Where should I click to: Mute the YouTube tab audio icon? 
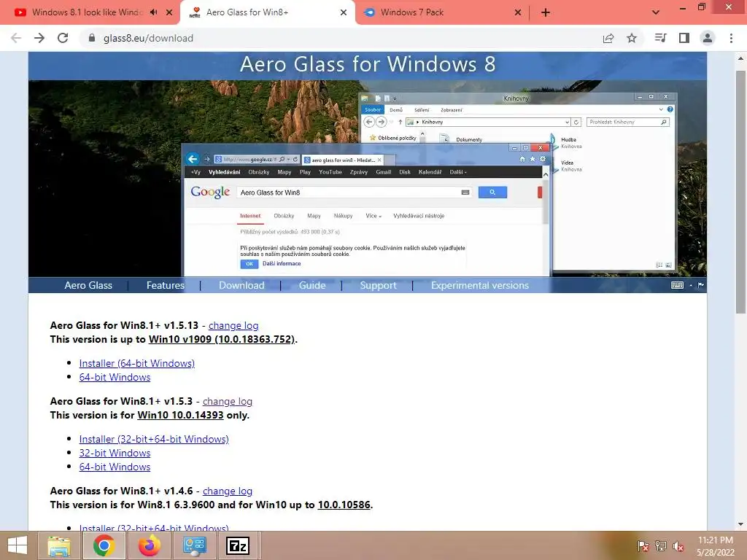click(153, 12)
